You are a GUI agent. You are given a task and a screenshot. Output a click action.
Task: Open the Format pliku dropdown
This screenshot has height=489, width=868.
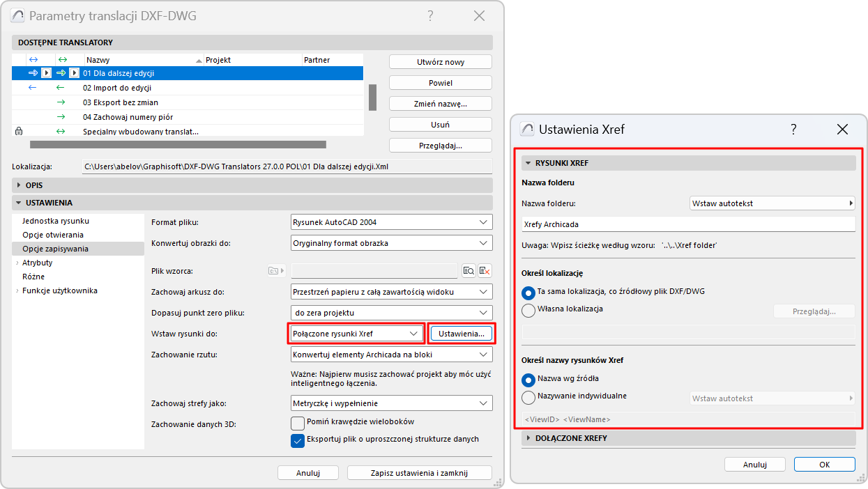click(x=391, y=222)
